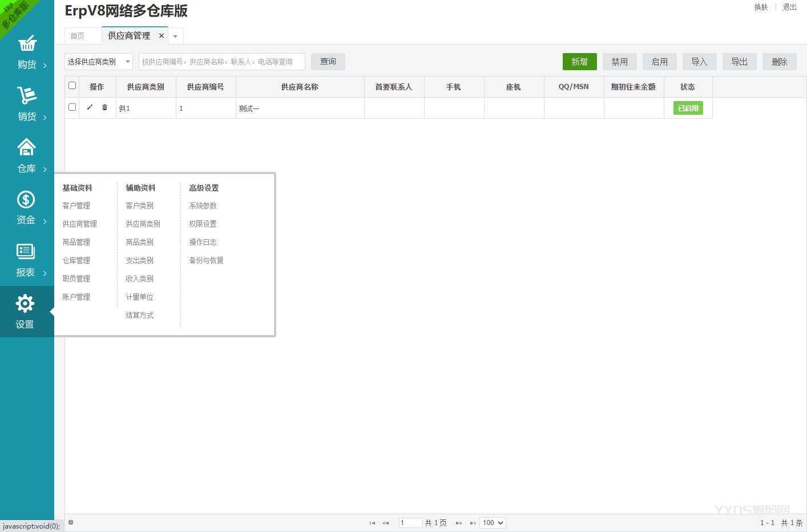Select 商品管理 in settings menu

pos(76,242)
